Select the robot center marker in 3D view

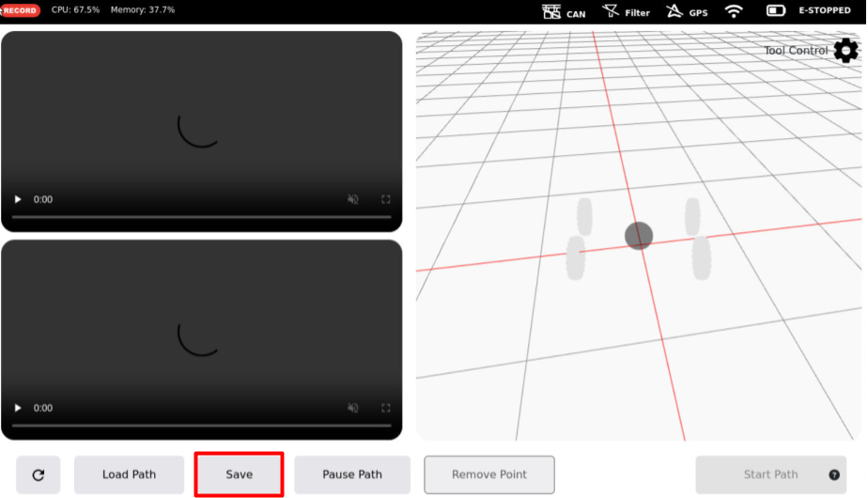click(639, 236)
